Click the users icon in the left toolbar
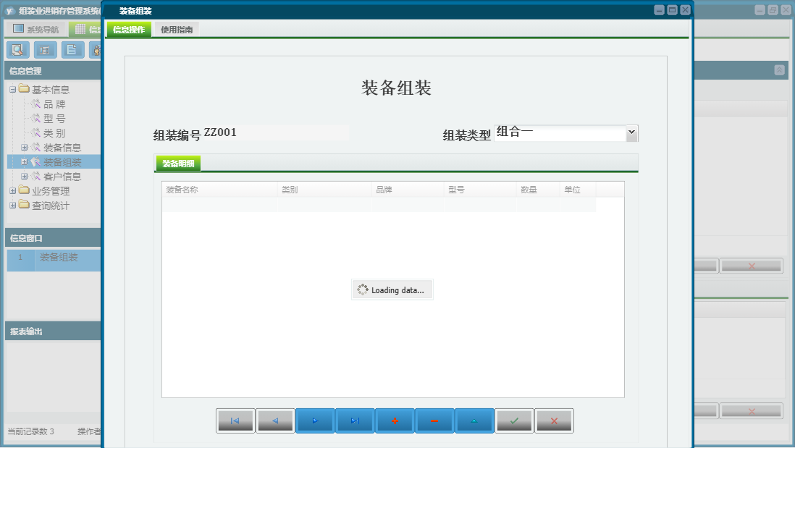795x532 pixels. tap(97, 50)
